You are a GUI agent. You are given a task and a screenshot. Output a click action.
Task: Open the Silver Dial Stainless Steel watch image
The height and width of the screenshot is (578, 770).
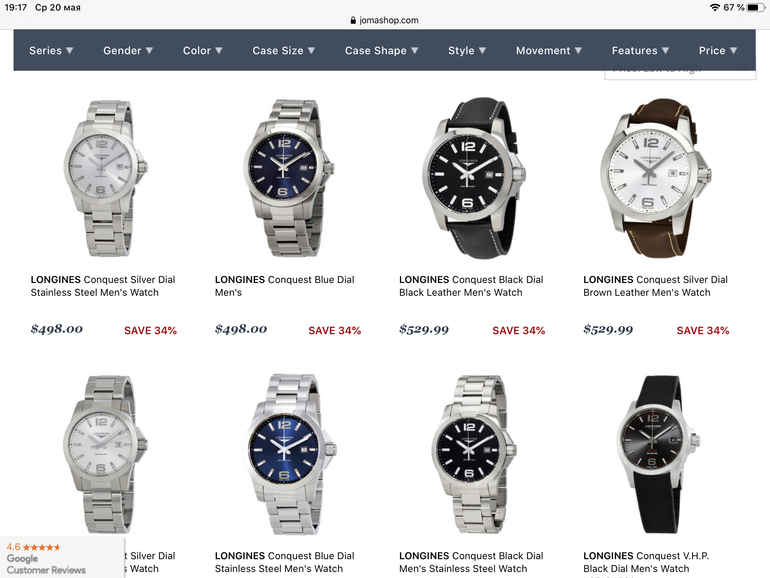coord(105,178)
